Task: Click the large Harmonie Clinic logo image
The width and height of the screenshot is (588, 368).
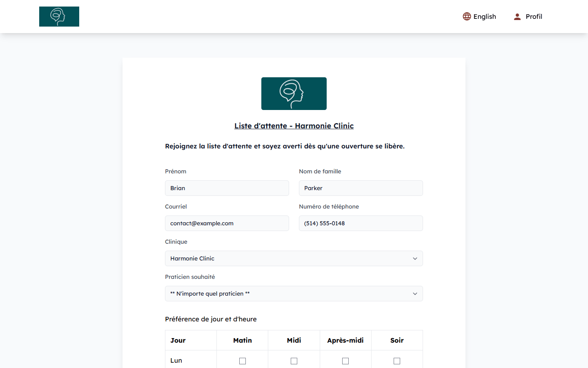Action: click(x=294, y=94)
